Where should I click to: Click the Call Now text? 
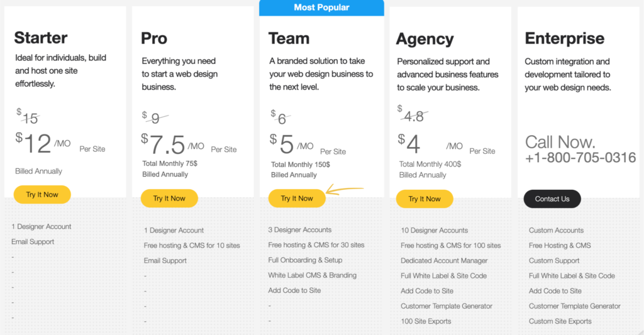[x=560, y=142]
